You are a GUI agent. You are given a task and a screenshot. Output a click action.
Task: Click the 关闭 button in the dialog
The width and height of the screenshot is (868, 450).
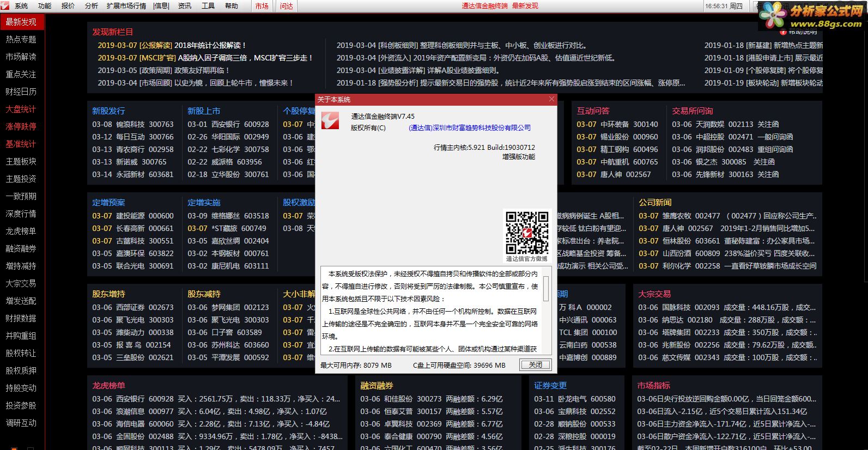536,364
